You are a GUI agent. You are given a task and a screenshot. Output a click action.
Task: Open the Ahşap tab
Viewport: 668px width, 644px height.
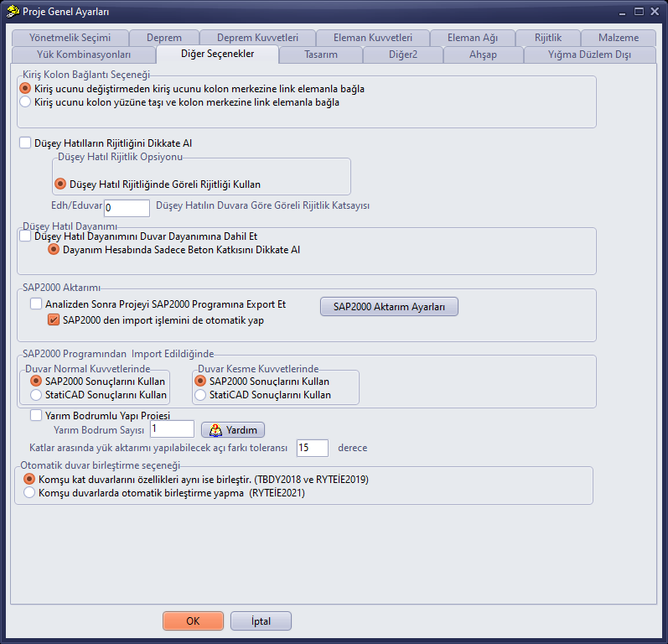tap(483, 55)
